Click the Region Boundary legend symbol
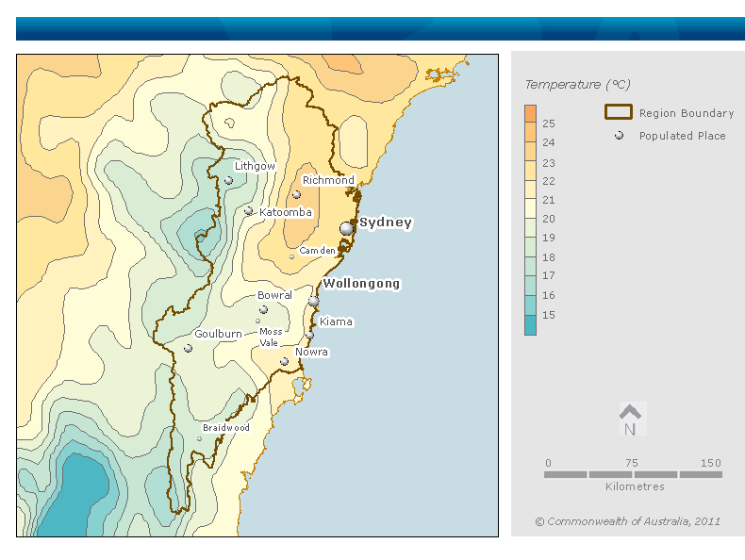The width and height of the screenshot is (745, 560). pos(618,112)
